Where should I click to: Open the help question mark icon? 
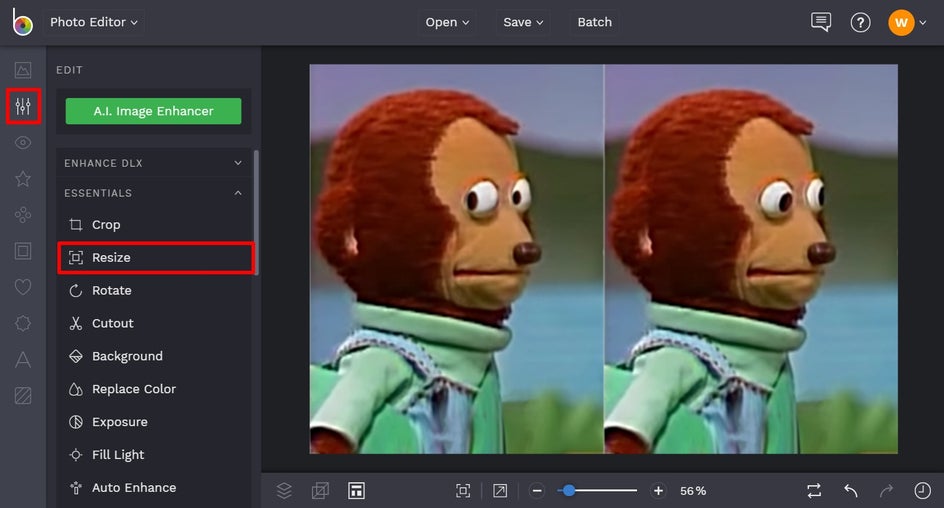(860, 23)
